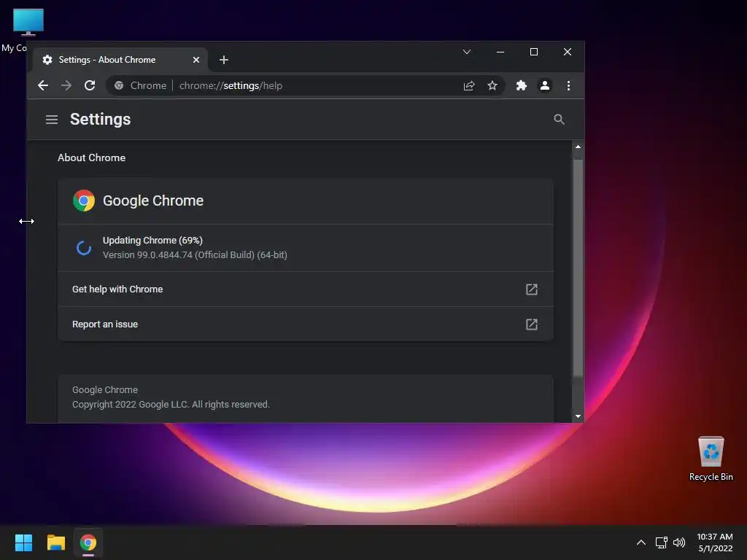Click the Google Chrome logo in About card
This screenshot has height=560, width=747.
tap(84, 201)
